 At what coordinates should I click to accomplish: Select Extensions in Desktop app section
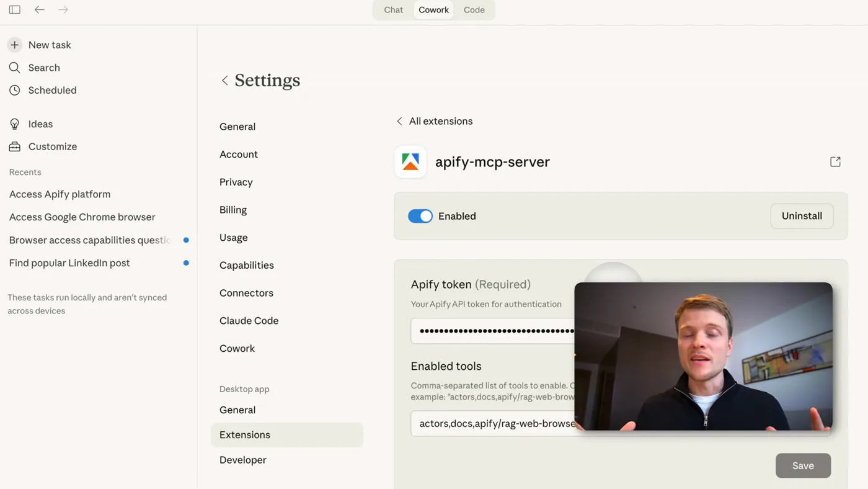287,435
